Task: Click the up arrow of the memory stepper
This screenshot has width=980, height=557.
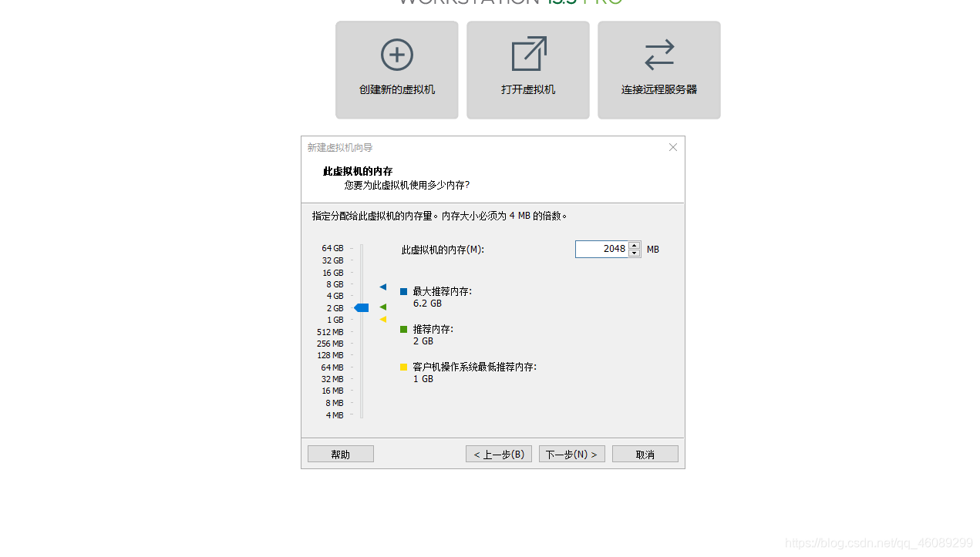Action: pos(635,245)
